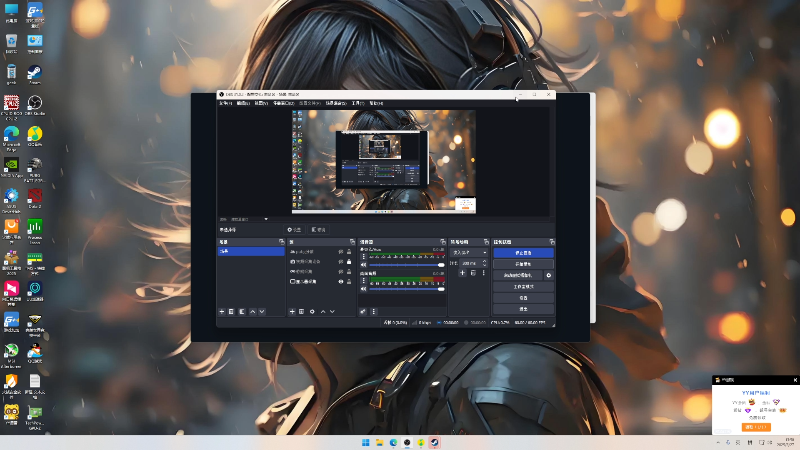The height and width of the screenshot is (450, 800).
Task: Open the Help menu in OBS
Action: coord(376,103)
